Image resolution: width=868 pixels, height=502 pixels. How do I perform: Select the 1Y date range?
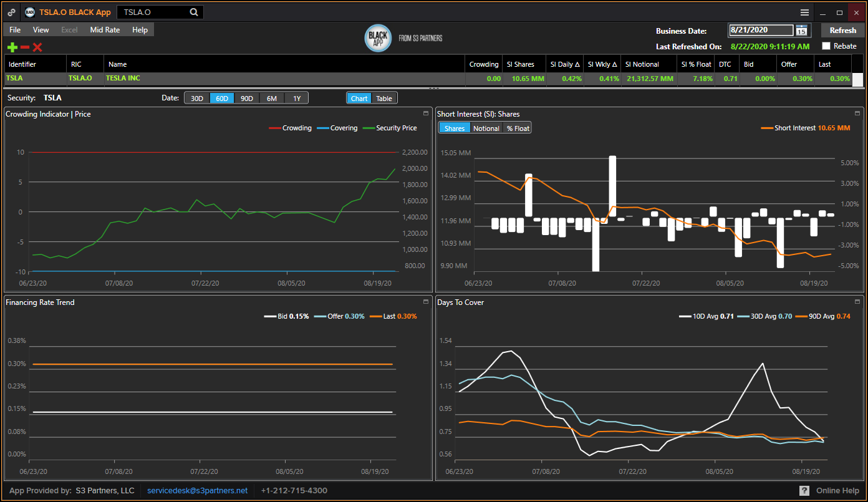(296, 99)
